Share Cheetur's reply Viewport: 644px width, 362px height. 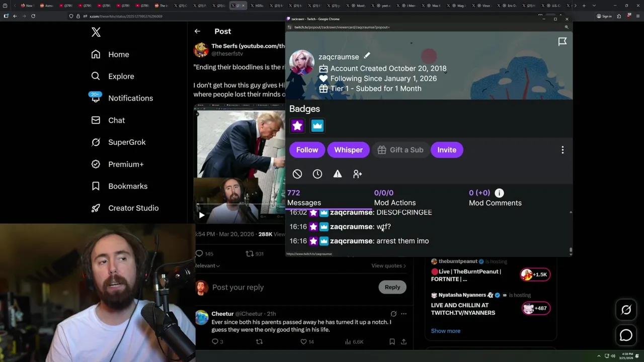404,342
